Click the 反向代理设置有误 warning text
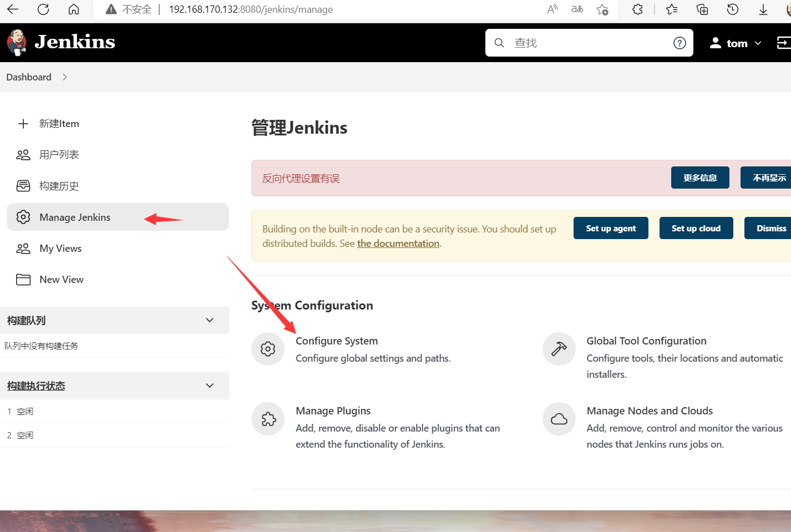The image size is (791, 532). [301, 178]
